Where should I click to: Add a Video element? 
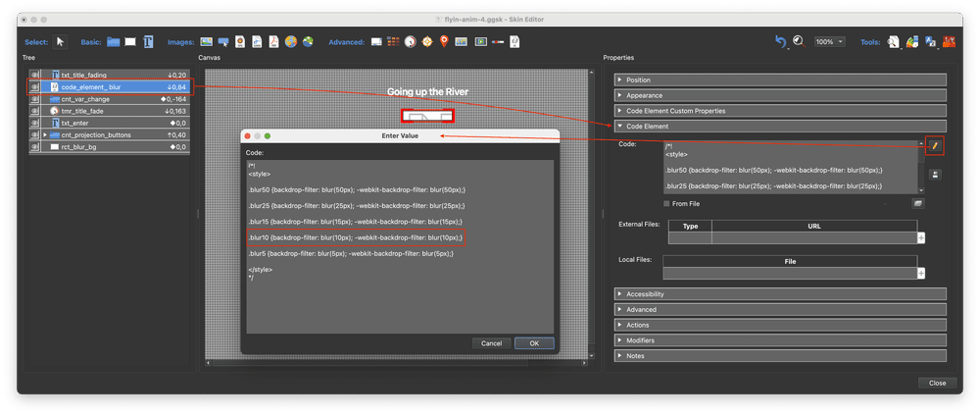point(480,42)
